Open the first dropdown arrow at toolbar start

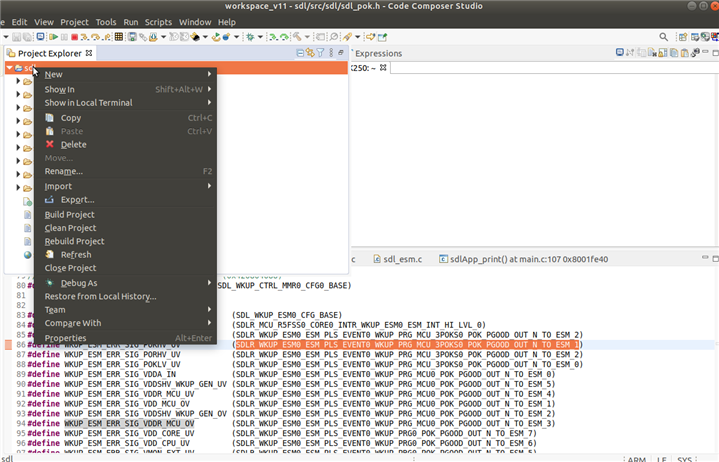pos(6,37)
